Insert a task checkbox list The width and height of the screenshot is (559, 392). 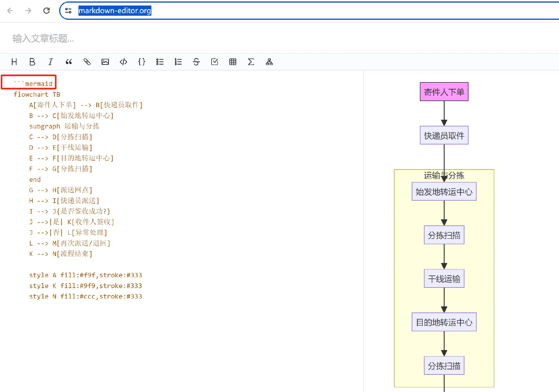pyautogui.click(x=215, y=62)
